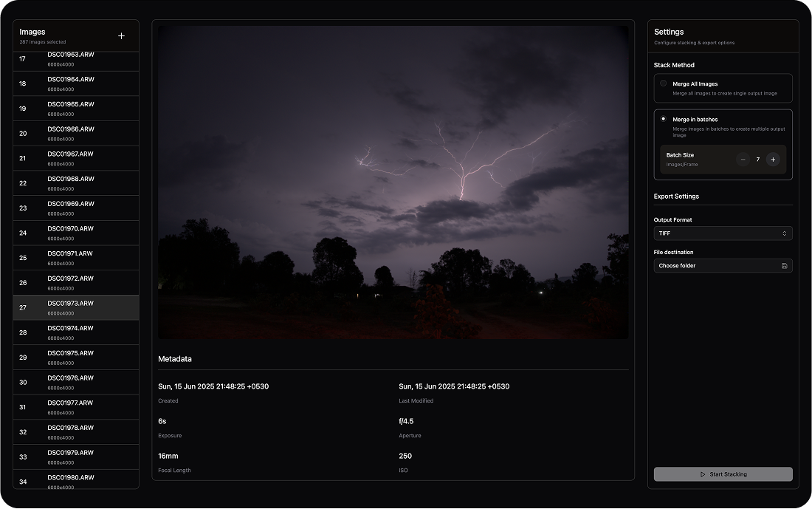Viewport: 812px width, 509px height.
Task: Select DSC01966.ARW in the image list
Action: (x=76, y=134)
